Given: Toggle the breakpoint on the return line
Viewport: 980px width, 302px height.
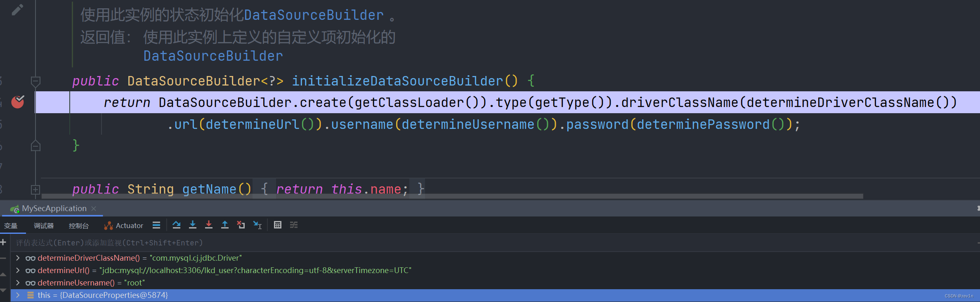Looking at the screenshot, I should pos(17,102).
